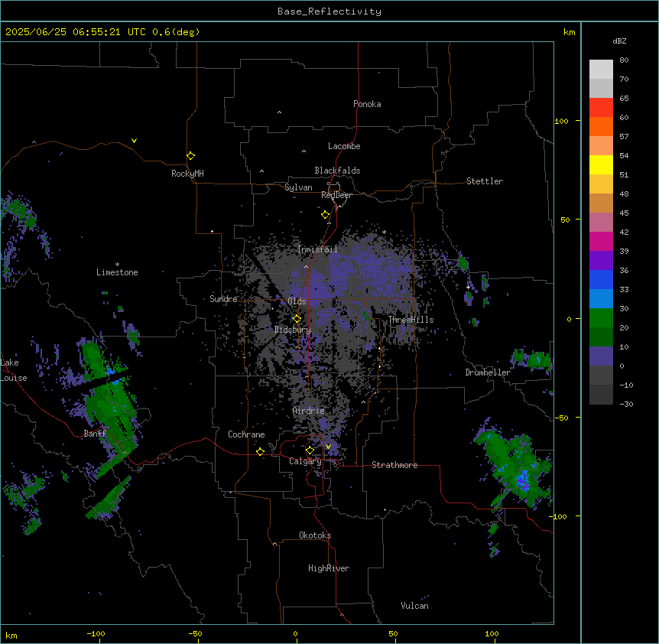Click the Calgary city label

[x=305, y=461]
